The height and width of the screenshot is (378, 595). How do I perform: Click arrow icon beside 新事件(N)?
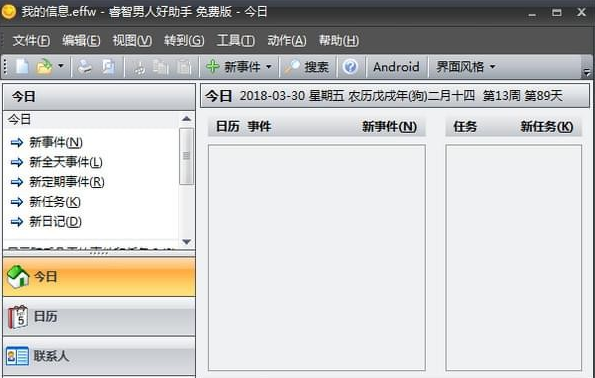[x=17, y=143]
